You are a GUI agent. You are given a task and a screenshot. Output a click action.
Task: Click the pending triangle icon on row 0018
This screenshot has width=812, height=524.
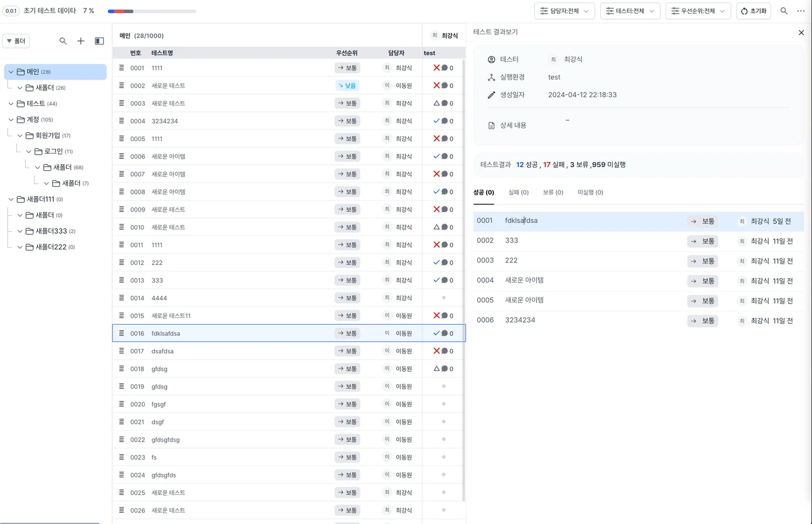(x=436, y=368)
